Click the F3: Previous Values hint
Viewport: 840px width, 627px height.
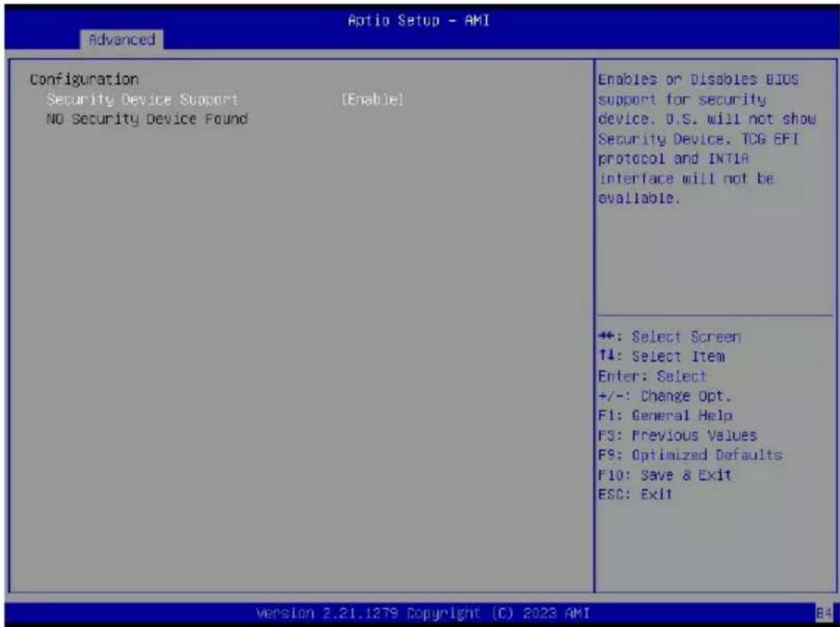tap(678, 436)
